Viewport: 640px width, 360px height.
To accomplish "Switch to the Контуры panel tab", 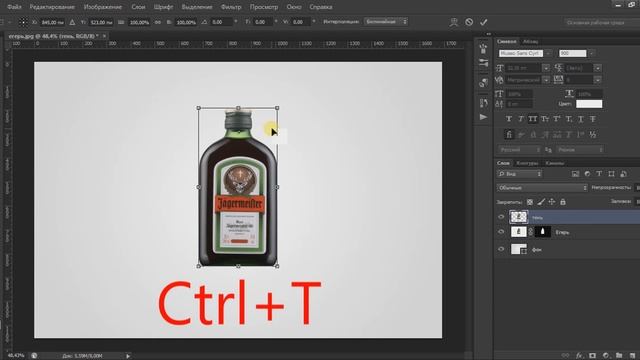I will (x=527, y=163).
